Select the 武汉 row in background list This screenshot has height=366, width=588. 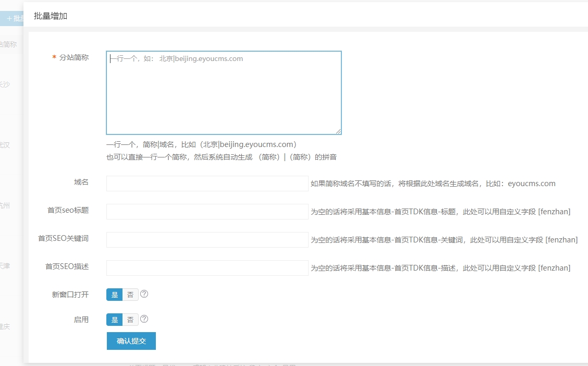click(x=5, y=145)
